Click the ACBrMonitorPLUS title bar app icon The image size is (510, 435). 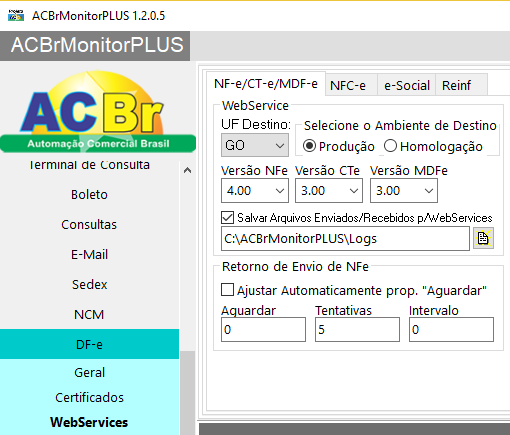[x=16, y=16]
